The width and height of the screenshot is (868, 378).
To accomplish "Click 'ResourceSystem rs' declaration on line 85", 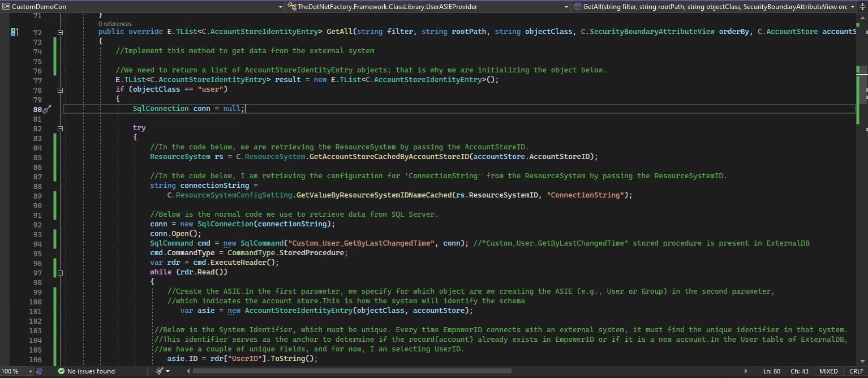I will (x=187, y=156).
